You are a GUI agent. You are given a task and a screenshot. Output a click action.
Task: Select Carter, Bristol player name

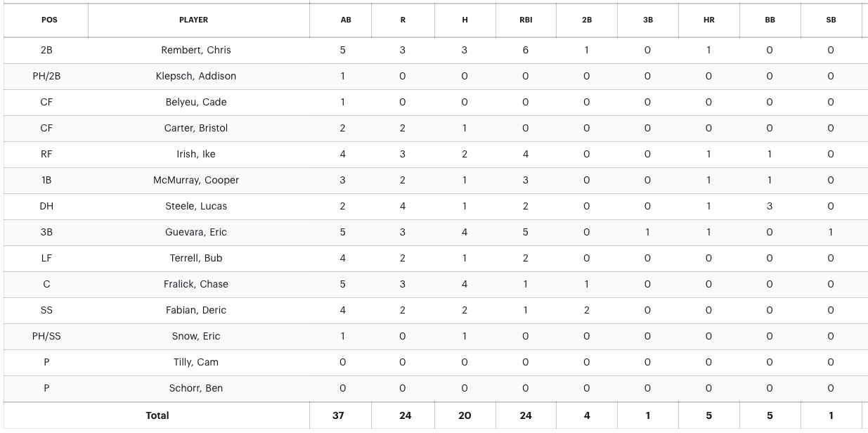click(196, 128)
